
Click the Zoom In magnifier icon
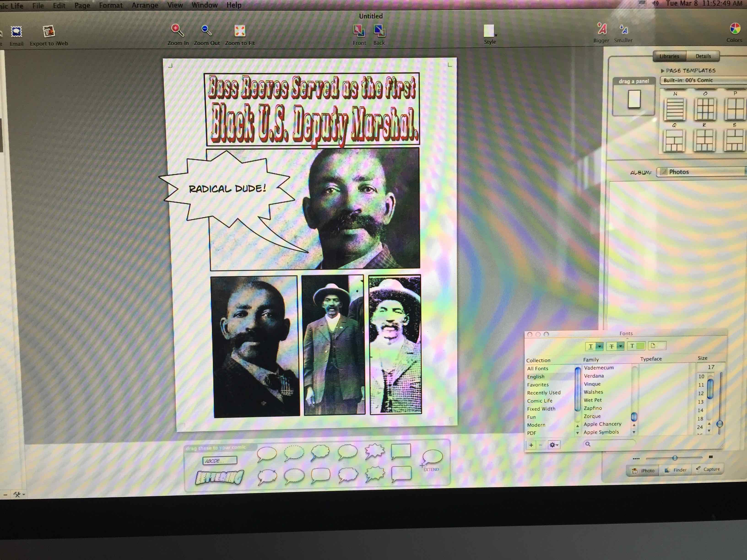tap(177, 30)
